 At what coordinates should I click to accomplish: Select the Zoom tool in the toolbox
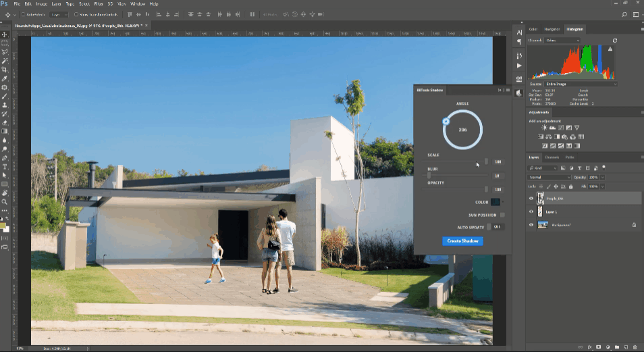(5, 202)
